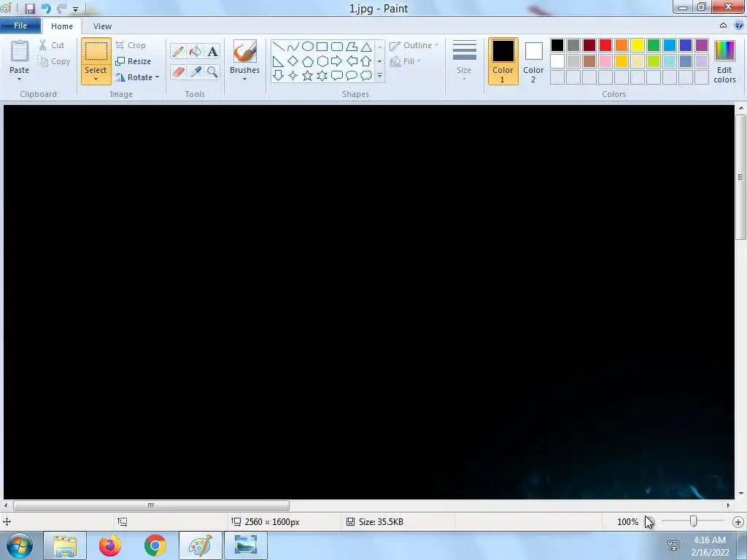The height and width of the screenshot is (560, 747).
Task: Activate the Text tool
Action: (212, 52)
